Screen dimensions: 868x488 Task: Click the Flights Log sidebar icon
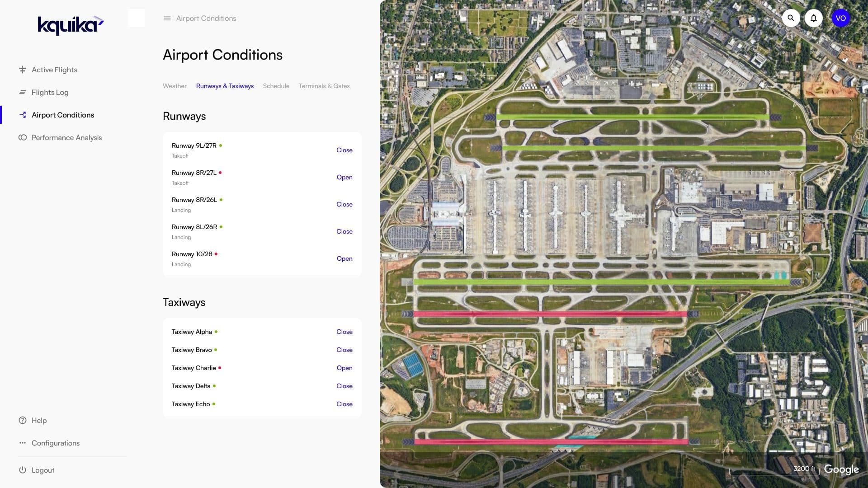(x=23, y=92)
